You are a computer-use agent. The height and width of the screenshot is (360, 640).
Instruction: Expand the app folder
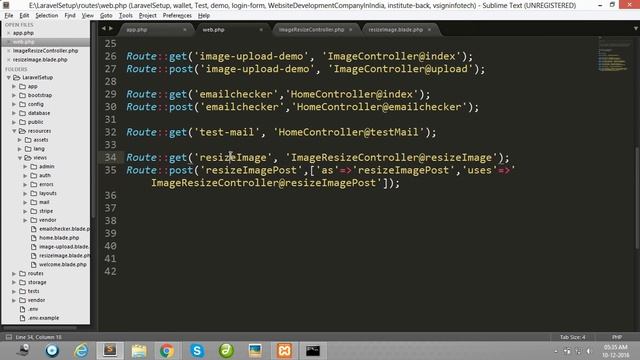[14, 87]
